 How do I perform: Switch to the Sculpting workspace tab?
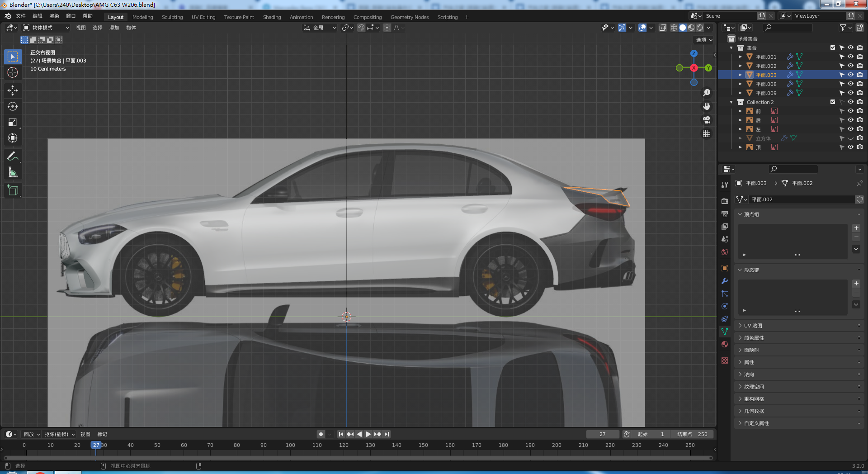(172, 17)
